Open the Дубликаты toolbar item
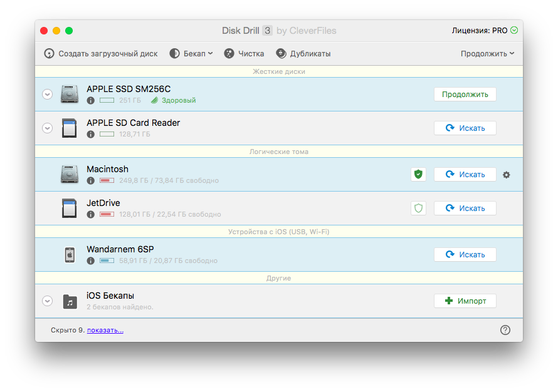This screenshot has width=558, height=392. (303, 54)
